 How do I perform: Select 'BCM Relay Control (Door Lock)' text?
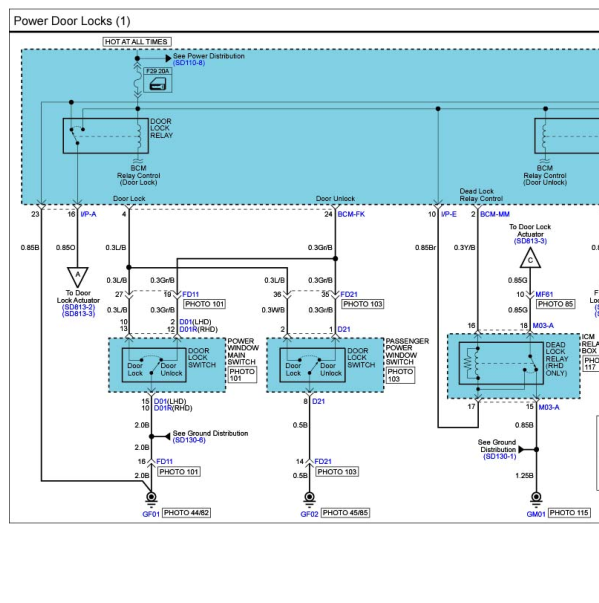point(138,175)
